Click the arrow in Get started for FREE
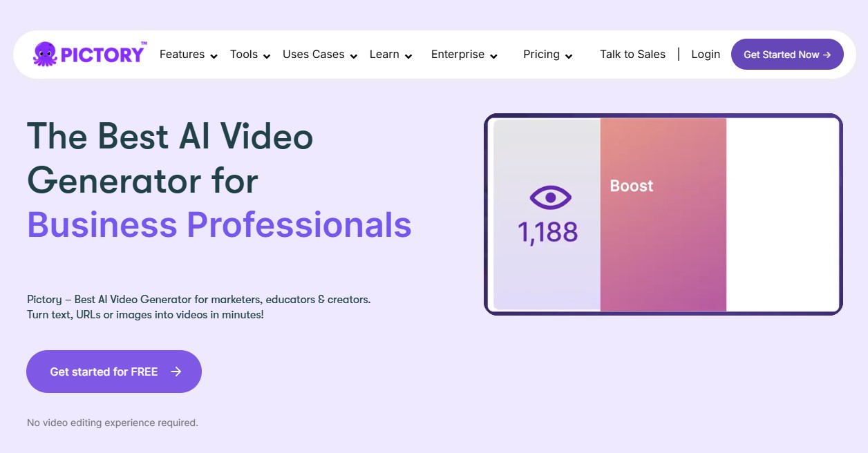868x453 pixels. (176, 372)
